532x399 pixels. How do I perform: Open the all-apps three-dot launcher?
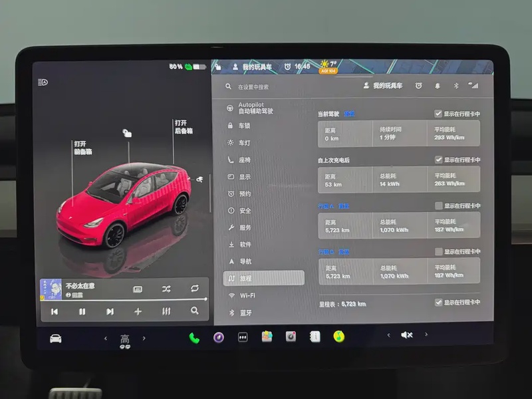243,337
